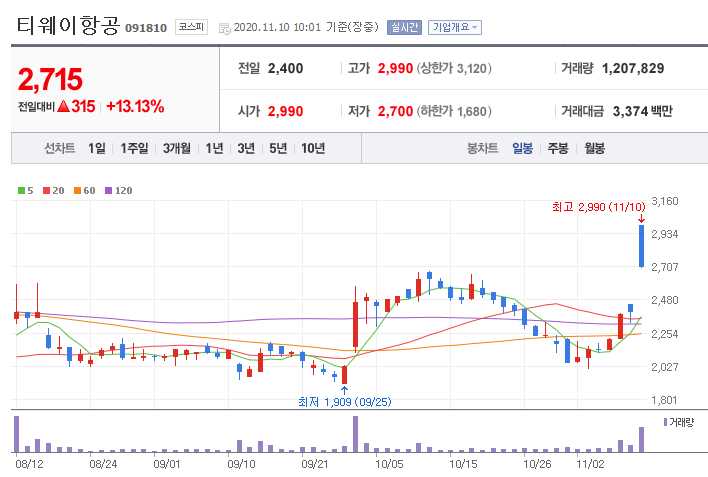Screen dimensions: 708x477
Task: Click the 거래대금 value 3,374 백만
Action: click(x=643, y=111)
